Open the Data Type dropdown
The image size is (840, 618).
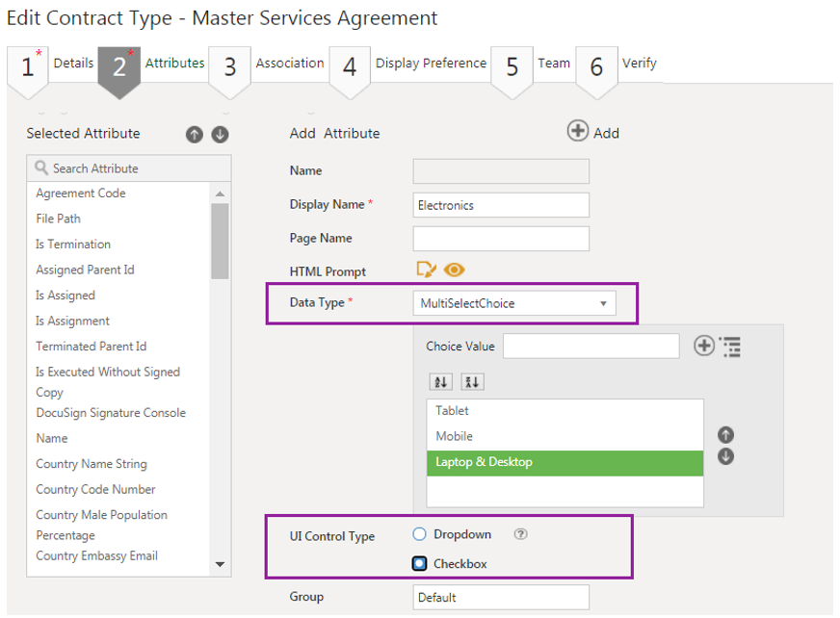pyautogui.click(x=514, y=303)
